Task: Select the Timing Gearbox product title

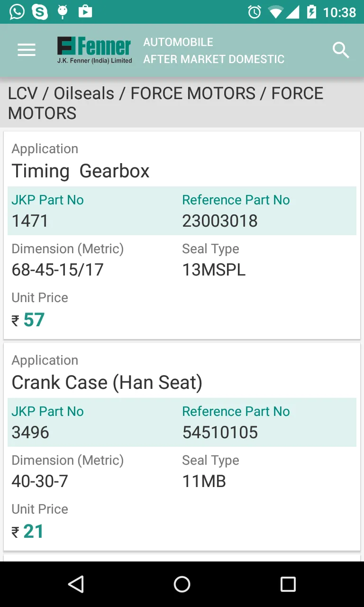Action: [x=81, y=171]
